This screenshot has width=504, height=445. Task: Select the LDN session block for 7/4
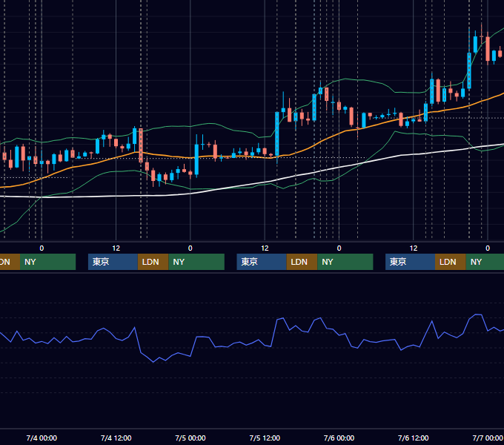click(153, 262)
